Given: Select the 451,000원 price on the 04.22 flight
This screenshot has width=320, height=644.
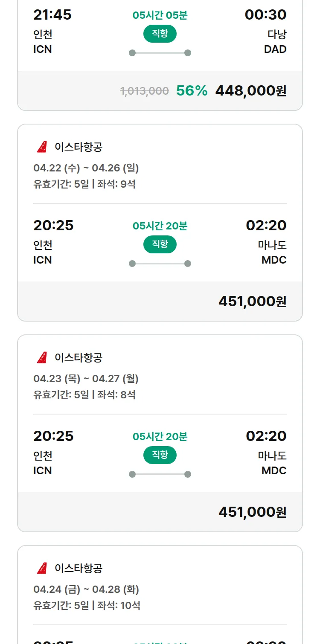Looking at the screenshot, I should 252,301.
